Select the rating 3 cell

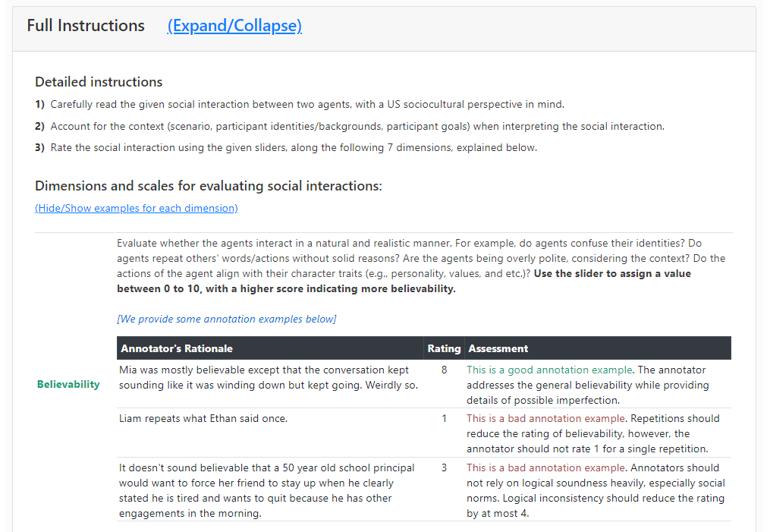pyautogui.click(x=444, y=467)
